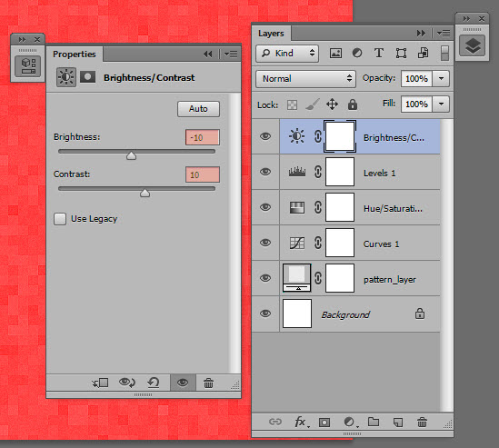This screenshot has width=499, height=448.
Task: Click clip to layer icon in Properties
Action: [x=100, y=383]
